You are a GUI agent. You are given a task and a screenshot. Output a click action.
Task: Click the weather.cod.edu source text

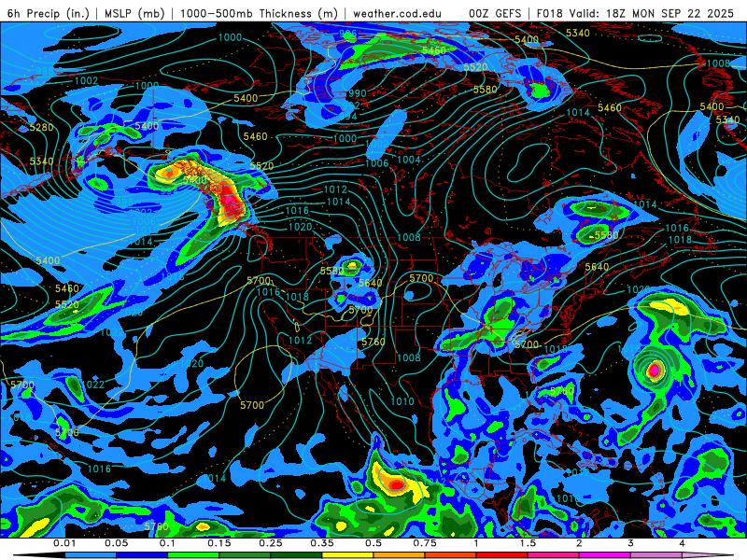(397, 13)
